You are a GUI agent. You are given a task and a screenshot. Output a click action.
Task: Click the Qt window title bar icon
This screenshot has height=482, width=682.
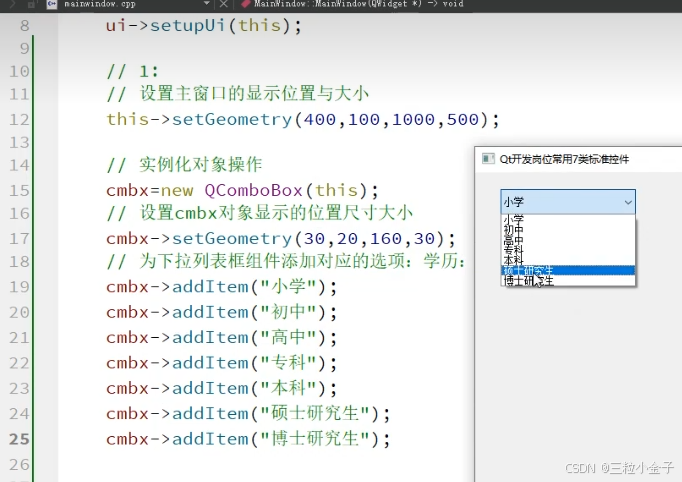pyautogui.click(x=488, y=159)
